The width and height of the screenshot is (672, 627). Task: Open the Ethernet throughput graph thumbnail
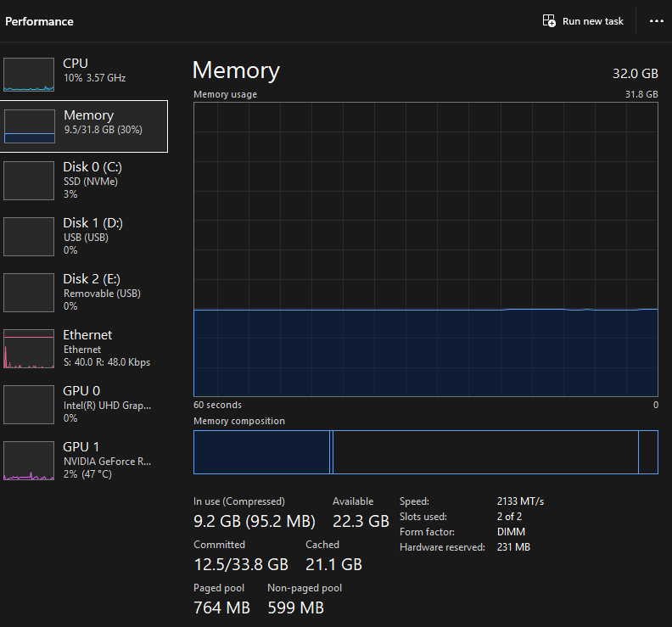(x=29, y=349)
